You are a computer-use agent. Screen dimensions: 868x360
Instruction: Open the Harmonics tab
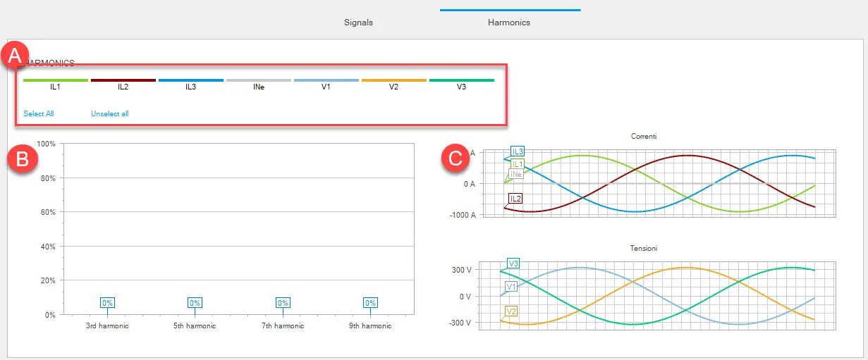point(509,23)
